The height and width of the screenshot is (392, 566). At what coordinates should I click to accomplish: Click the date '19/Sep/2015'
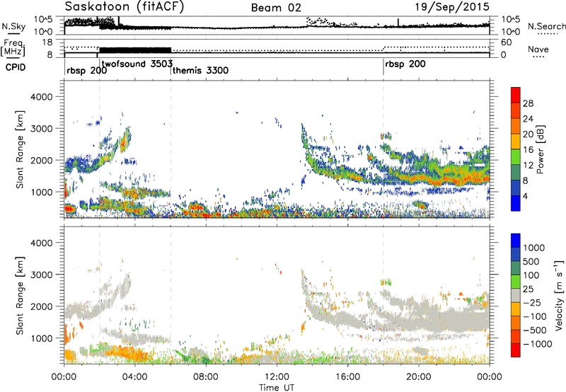pyautogui.click(x=452, y=7)
